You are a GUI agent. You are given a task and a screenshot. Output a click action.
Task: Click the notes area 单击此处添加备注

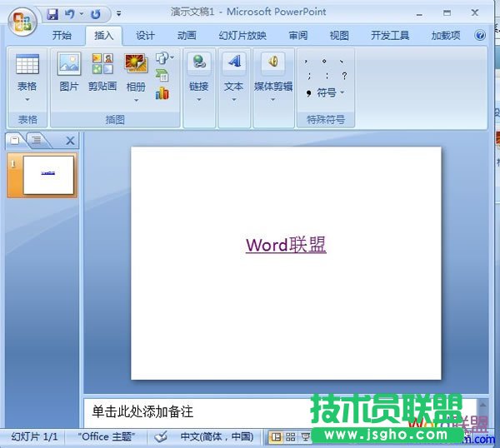(x=142, y=411)
